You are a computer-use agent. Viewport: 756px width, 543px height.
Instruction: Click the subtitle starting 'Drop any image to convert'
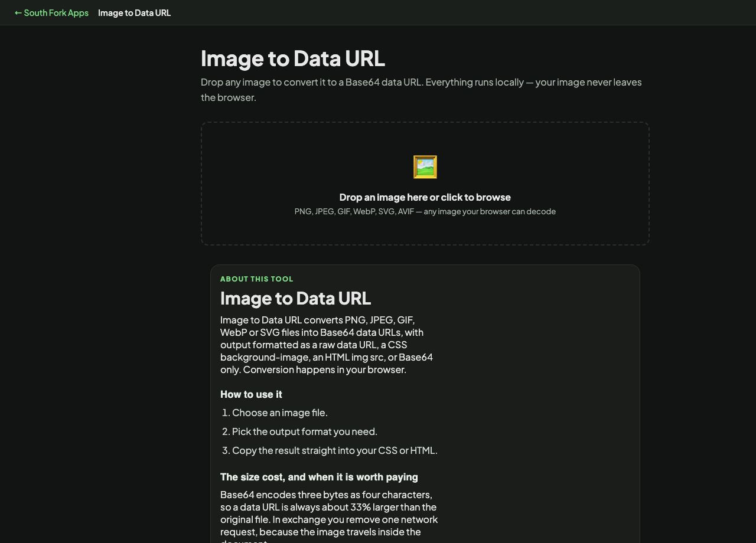(421, 90)
